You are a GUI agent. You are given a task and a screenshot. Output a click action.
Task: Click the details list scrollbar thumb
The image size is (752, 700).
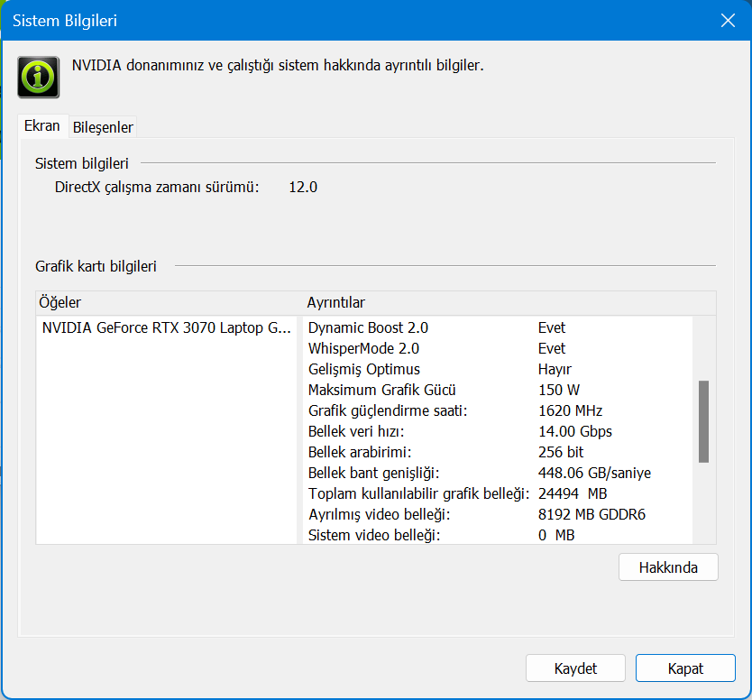pos(703,421)
